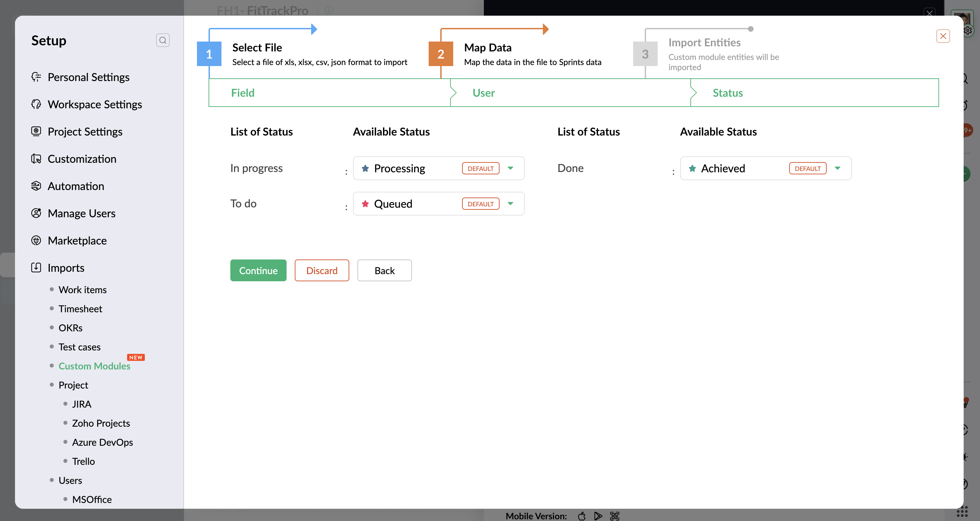Switch to the Field mapping tab
980x521 pixels.
tap(243, 93)
